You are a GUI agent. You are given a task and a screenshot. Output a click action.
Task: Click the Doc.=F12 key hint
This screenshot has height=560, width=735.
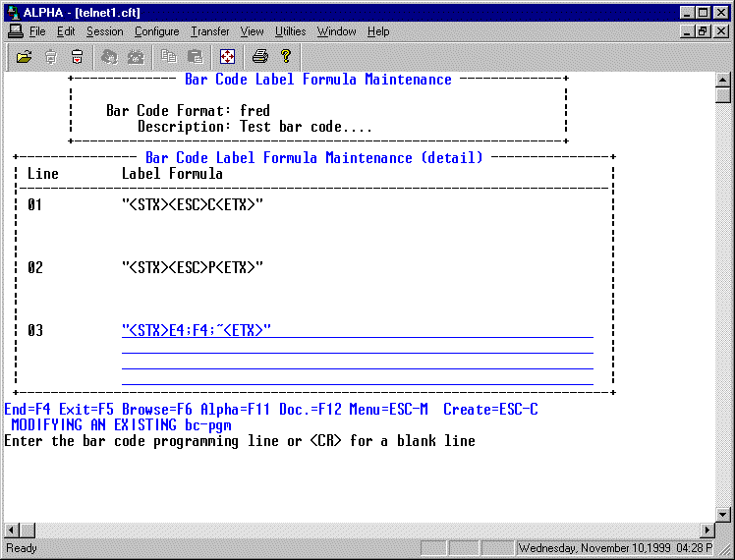[311, 409]
